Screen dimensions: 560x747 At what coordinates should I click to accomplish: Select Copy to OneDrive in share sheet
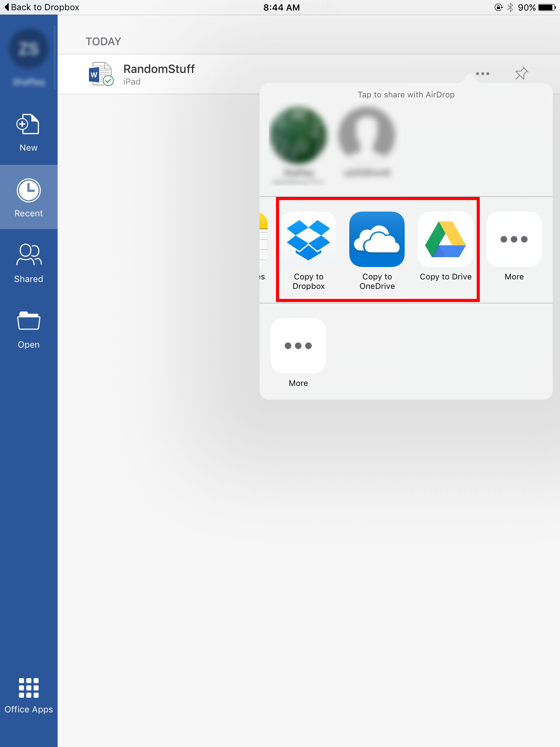point(377,239)
